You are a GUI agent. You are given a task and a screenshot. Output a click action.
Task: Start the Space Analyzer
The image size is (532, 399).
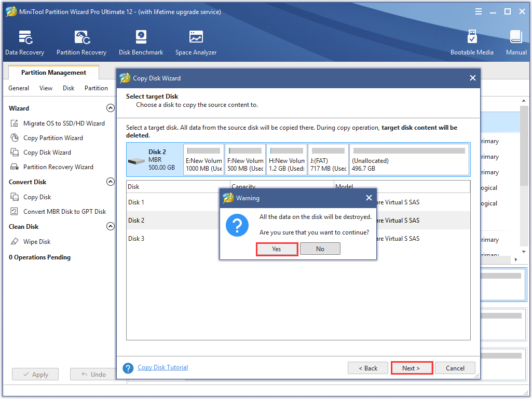196,43
